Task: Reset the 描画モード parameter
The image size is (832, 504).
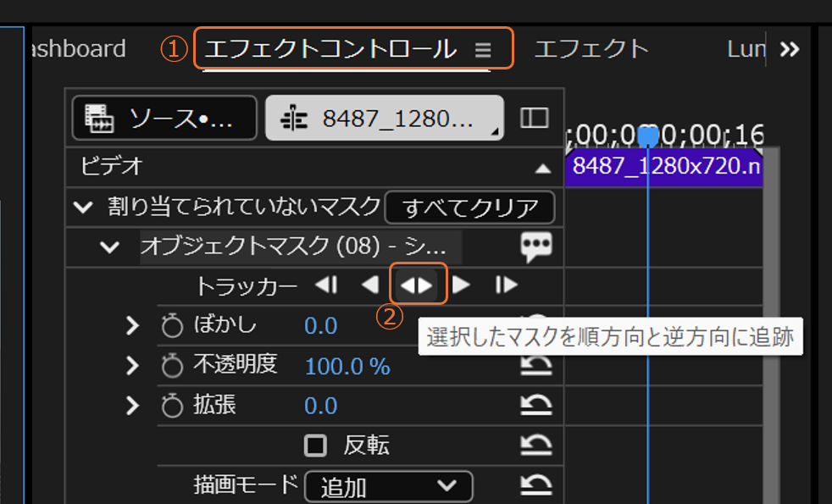Action: 536,485
